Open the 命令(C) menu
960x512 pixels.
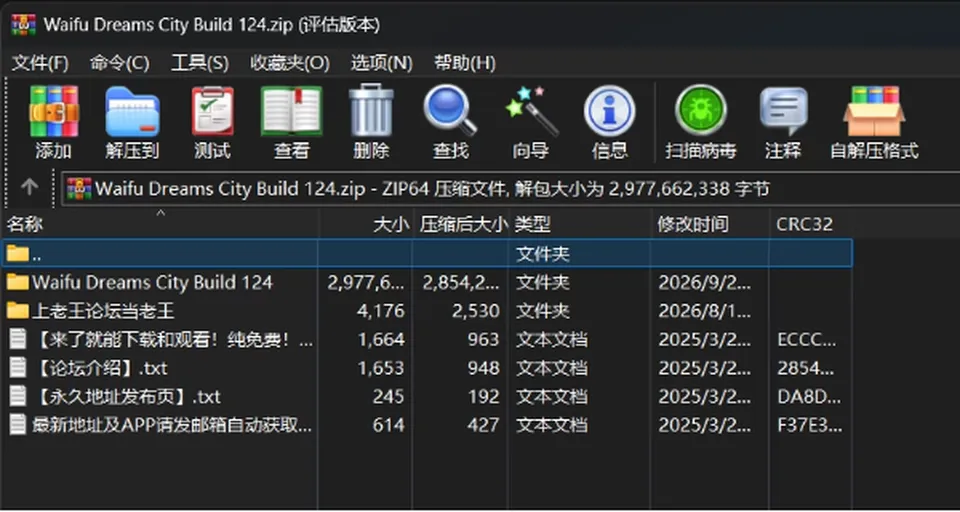[x=119, y=63]
